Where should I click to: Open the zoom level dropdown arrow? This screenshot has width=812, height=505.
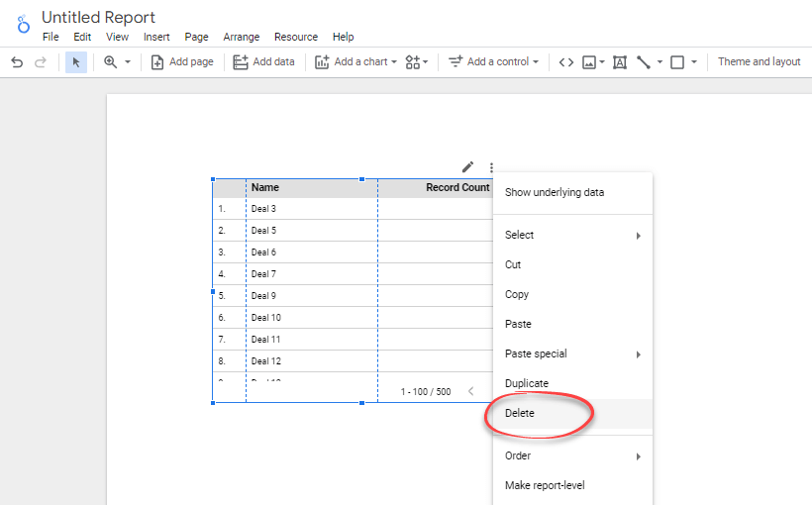128,62
